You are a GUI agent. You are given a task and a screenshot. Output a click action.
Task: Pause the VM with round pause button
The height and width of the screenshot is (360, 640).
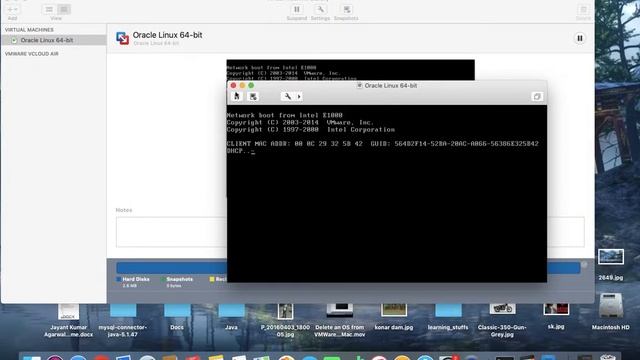point(580,38)
